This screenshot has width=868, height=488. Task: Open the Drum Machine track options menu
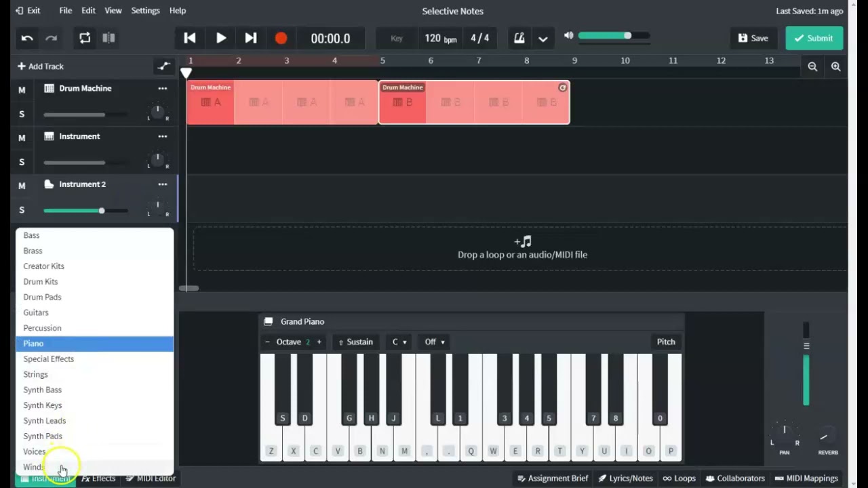[163, 89]
